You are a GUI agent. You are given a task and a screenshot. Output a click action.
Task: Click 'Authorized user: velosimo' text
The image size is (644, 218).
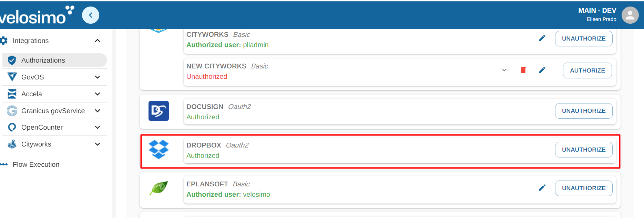pyautogui.click(x=228, y=194)
